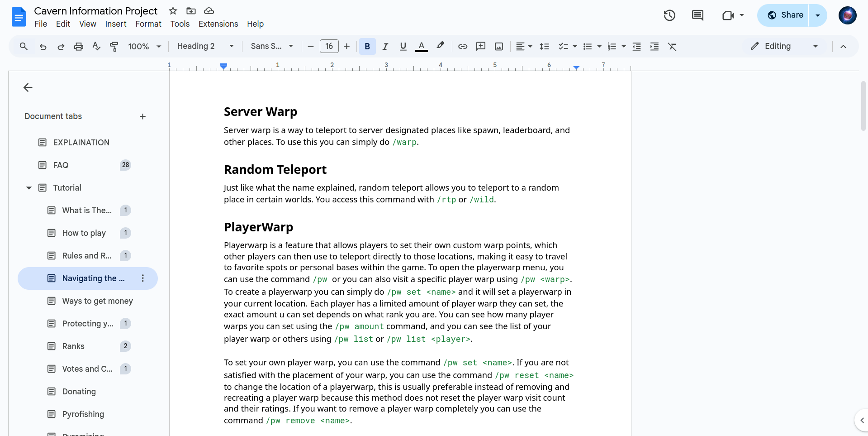Start a video meeting call
The height and width of the screenshot is (436, 868).
pyautogui.click(x=728, y=15)
